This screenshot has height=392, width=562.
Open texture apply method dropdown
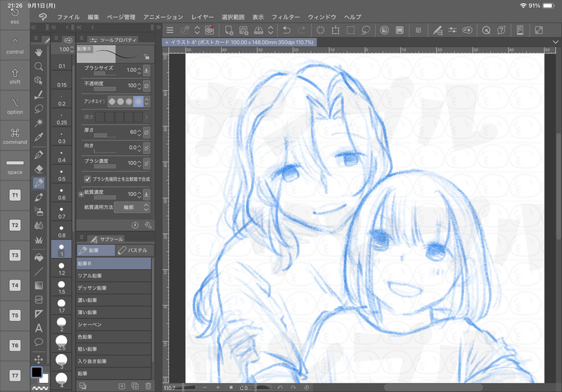132,207
